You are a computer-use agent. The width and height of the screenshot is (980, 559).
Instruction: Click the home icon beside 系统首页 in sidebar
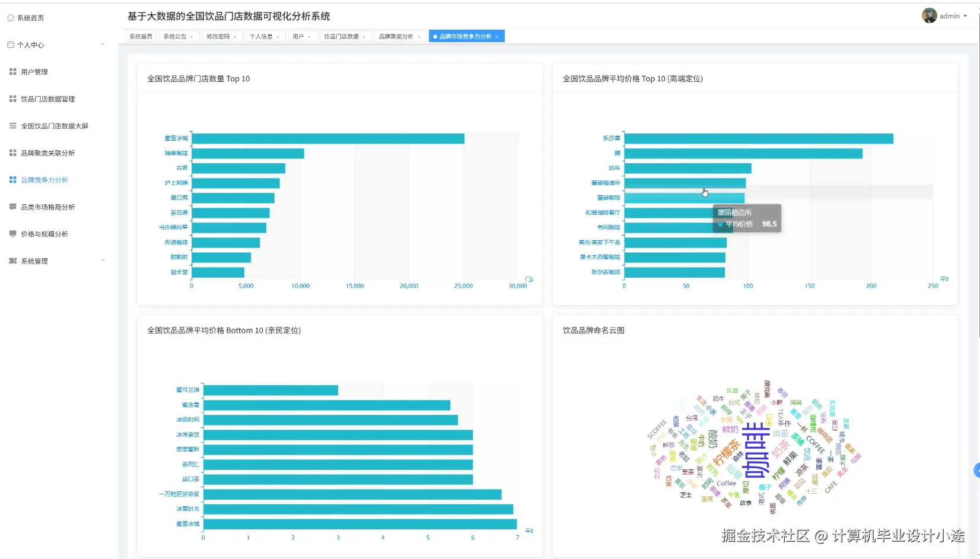[x=11, y=18]
